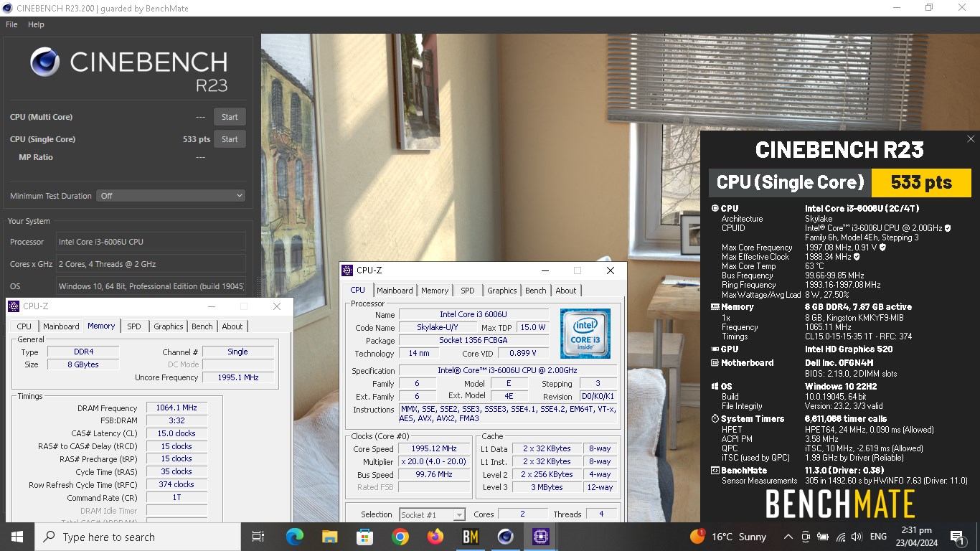Screen dimensions: 980x551
Task: Select CPU tab in CPU-Z Memory window
Action: coord(24,326)
